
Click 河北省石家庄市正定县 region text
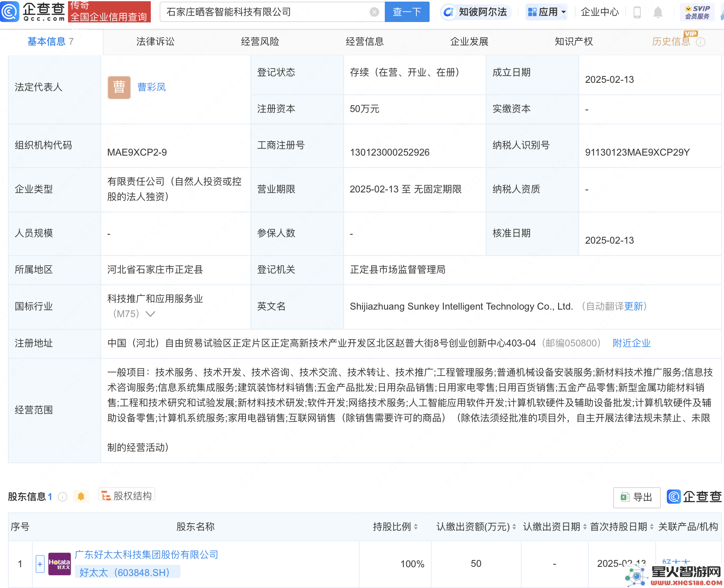point(155,270)
